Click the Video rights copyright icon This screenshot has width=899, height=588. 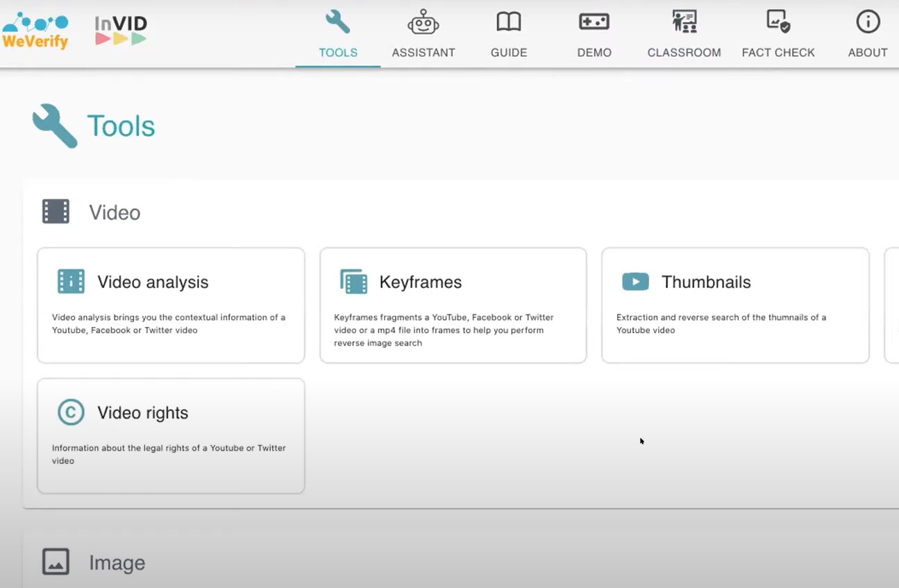70,412
